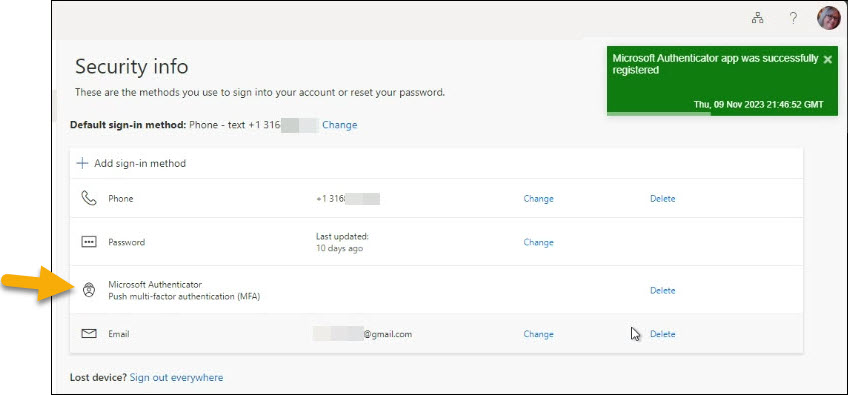Image resolution: width=848 pixels, height=395 pixels.
Task: Select the Microsoft Authenticator row label
Action: point(155,284)
